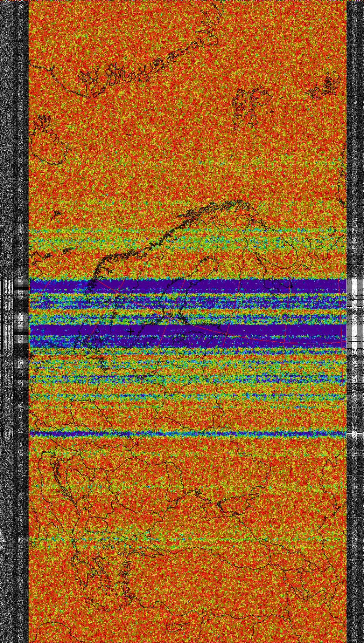364x643 pixels.
Task: Click the Iceland outline on the map
Action: coord(49,140)
